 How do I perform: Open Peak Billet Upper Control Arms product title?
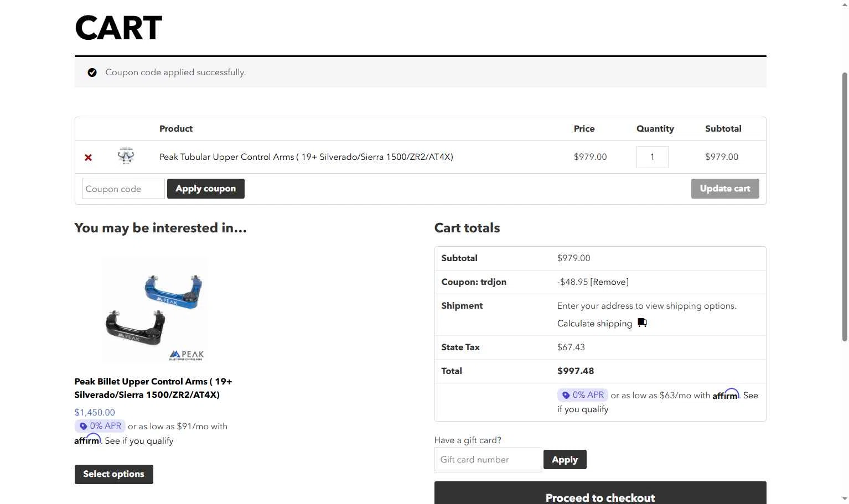point(153,388)
